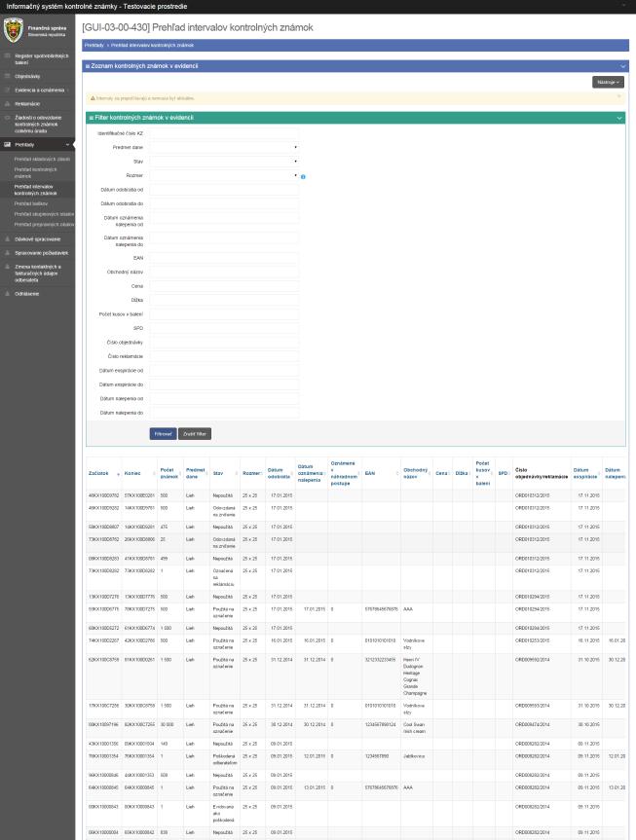Screen dimensions: 636x840
Task: Click Odhlásenie logout link
Action: tap(27, 294)
